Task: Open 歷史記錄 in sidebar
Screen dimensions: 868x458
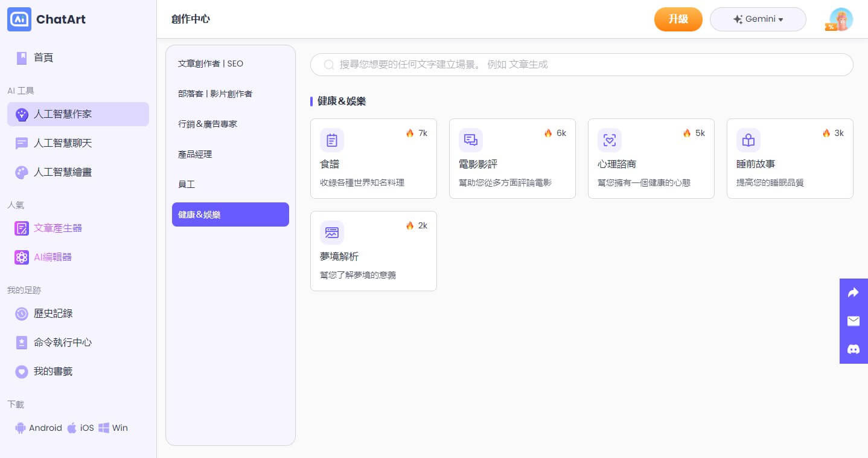Action: coord(78,314)
